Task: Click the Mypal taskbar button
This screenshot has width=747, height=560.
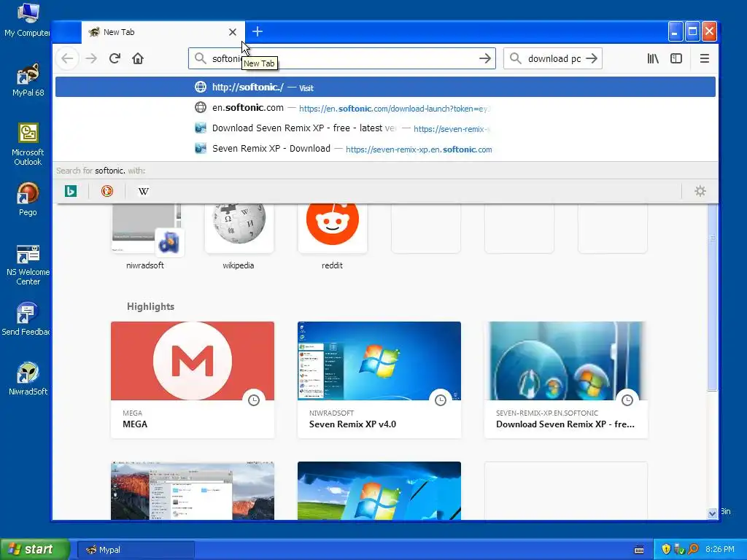Action: coord(135,550)
